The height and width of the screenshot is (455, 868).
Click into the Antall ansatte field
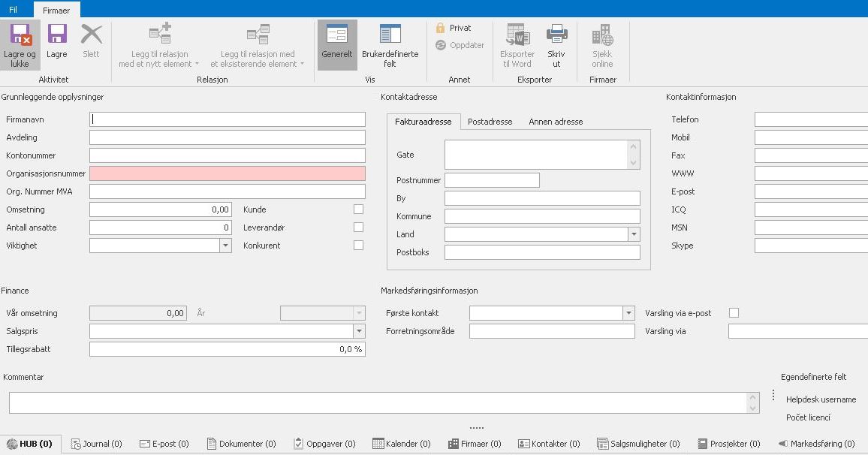161,227
